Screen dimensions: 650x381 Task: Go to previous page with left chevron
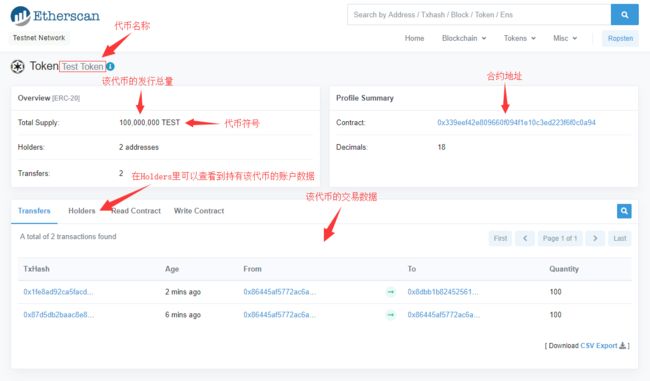tap(525, 238)
